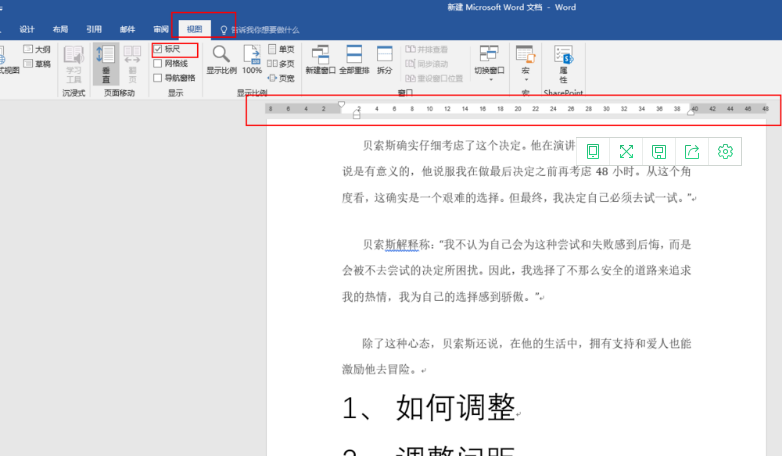Viewport: 782px width, 456px height.
Task: Click the 显示 group label
Action: click(176, 93)
